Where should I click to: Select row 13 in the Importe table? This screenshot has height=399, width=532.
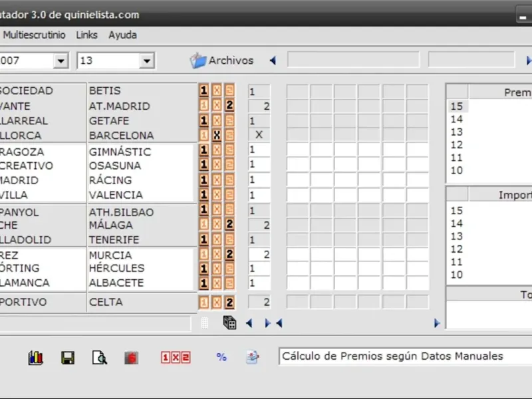(457, 236)
